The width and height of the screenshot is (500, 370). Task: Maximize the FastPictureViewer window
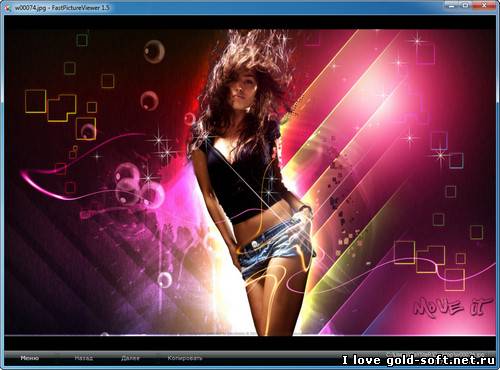click(466, 5)
